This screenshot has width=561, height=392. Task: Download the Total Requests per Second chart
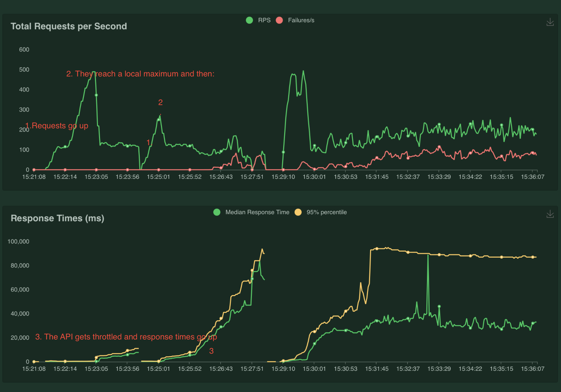tap(550, 22)
